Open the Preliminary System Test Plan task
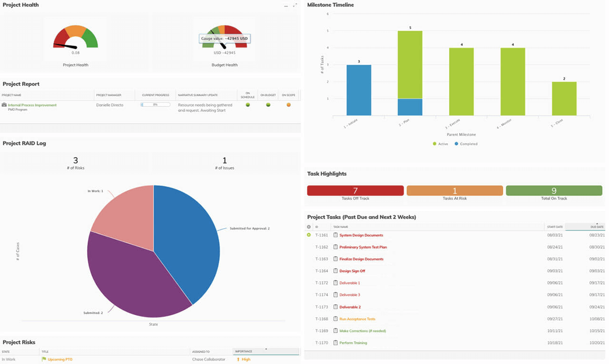Viewport: 609px width, 364px height. click(363, 247)
